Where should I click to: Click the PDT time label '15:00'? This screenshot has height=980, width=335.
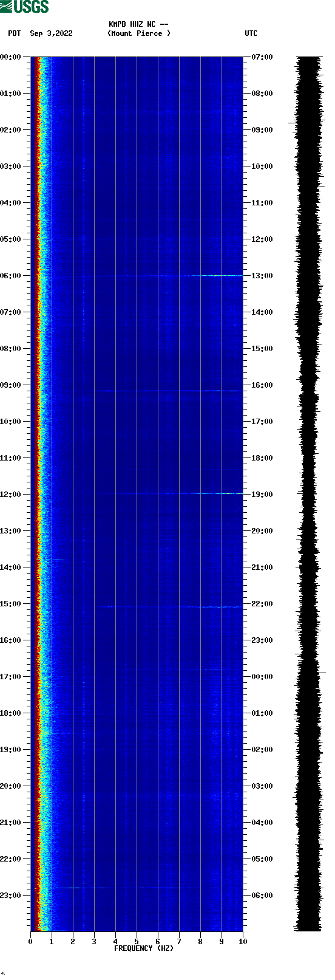pyautogui.click(x=11, y=604)
